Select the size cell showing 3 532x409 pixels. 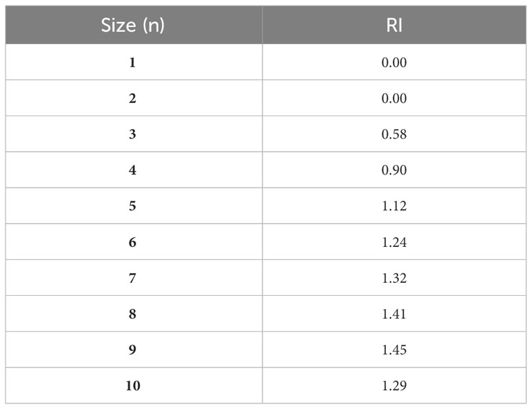click(x=132, y=134)
